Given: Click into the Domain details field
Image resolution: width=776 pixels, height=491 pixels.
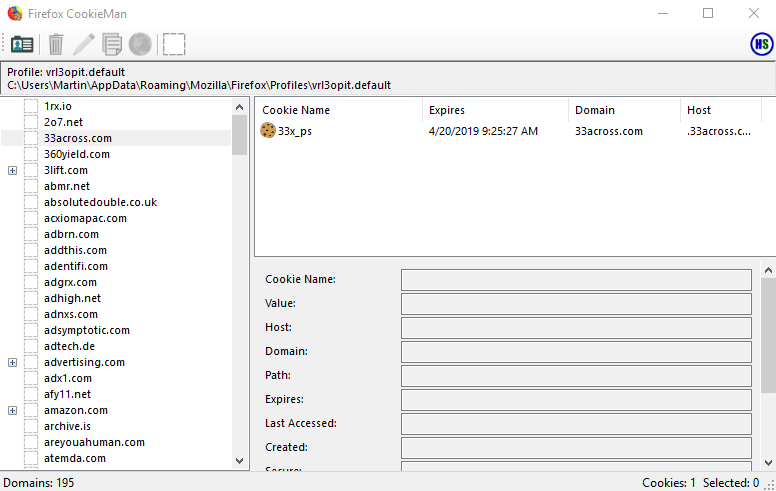Looking at the screenshot, I should coord(576,352).
